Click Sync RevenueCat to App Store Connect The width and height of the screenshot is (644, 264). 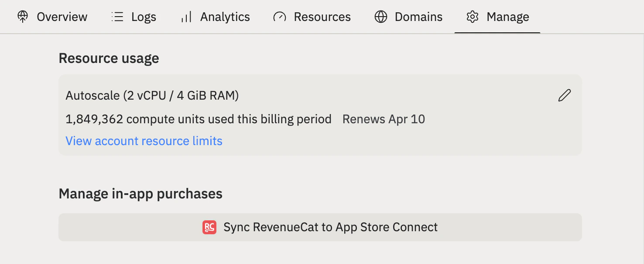[x=320, y=227]
